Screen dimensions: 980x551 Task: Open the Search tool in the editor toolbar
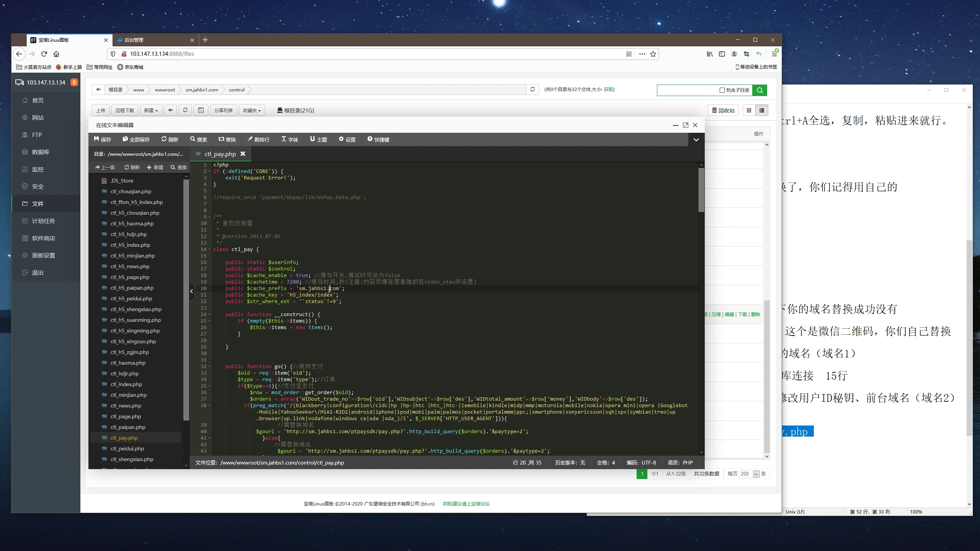click(198, 139)
